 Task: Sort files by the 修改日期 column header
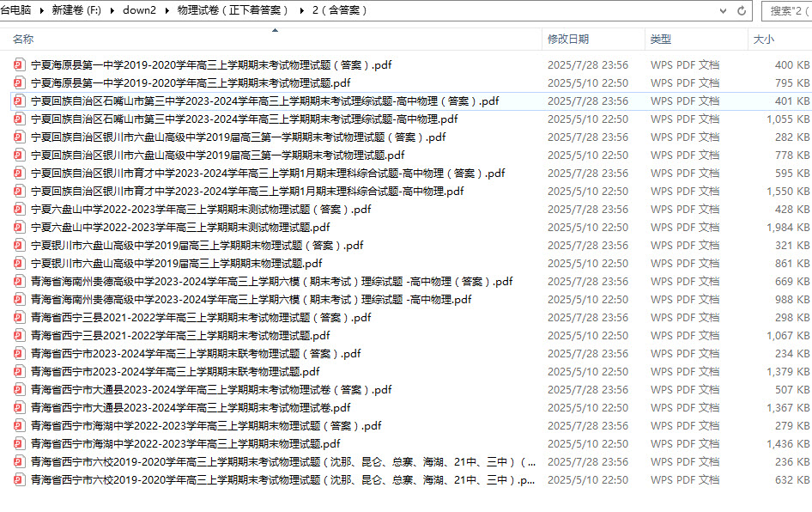point(568,40)
